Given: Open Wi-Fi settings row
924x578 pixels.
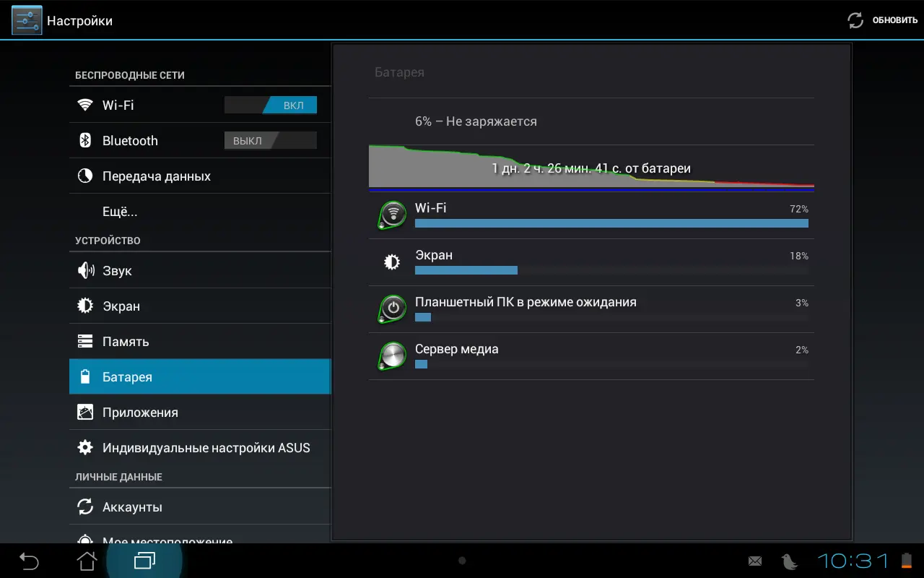Looking at the screenshot, I should (x=200, y=105).
